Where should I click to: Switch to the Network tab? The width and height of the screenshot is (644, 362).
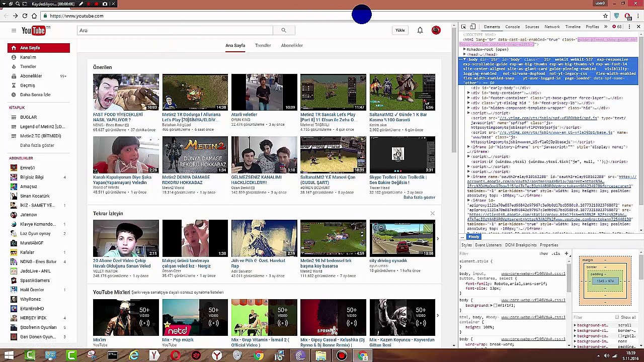tap(552, 27)
